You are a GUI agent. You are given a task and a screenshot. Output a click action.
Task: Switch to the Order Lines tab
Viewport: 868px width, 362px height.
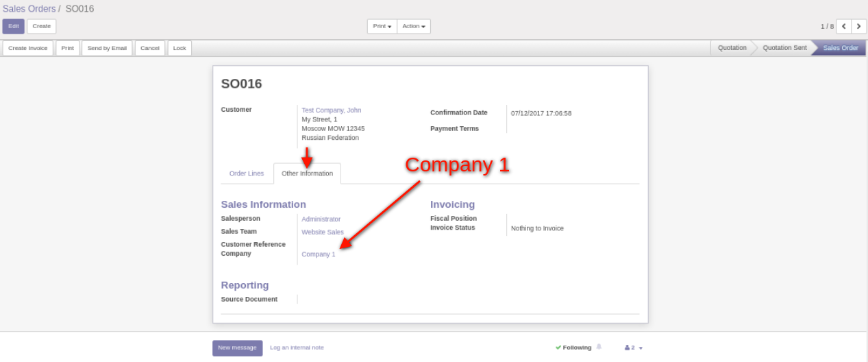(x=247, y=173)
